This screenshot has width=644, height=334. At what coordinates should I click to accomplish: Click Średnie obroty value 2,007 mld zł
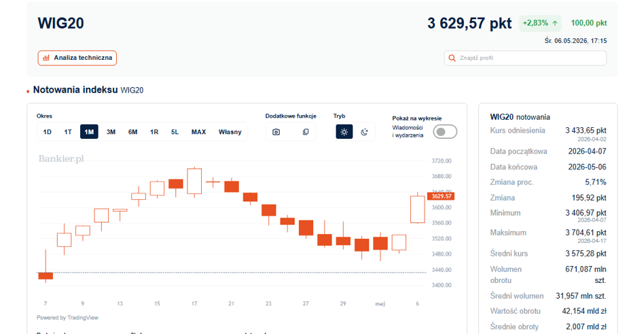[x=586, y=327]
